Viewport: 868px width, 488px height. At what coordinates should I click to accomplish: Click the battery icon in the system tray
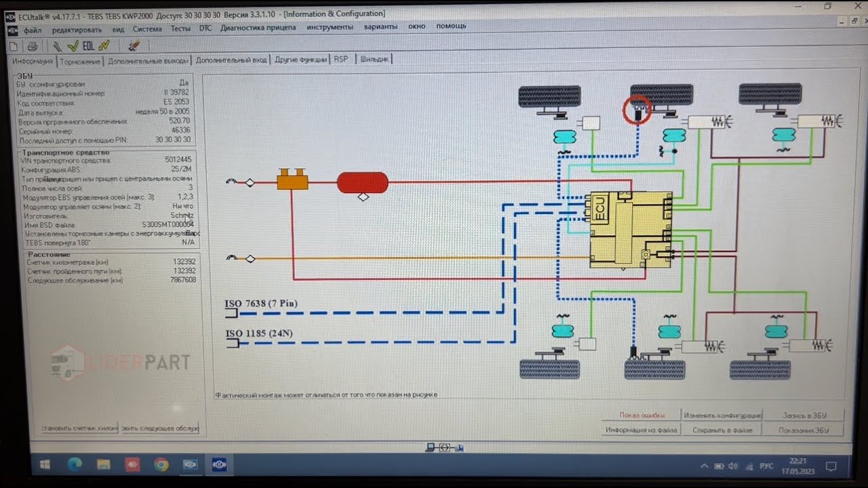click(x=718, y=466)
